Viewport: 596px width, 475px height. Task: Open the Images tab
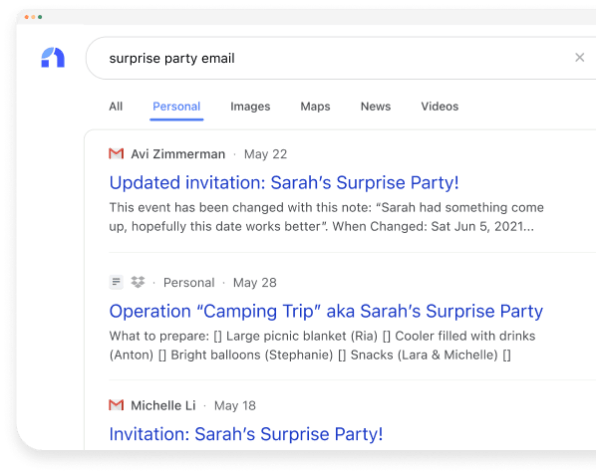click(x=250, y=106)
